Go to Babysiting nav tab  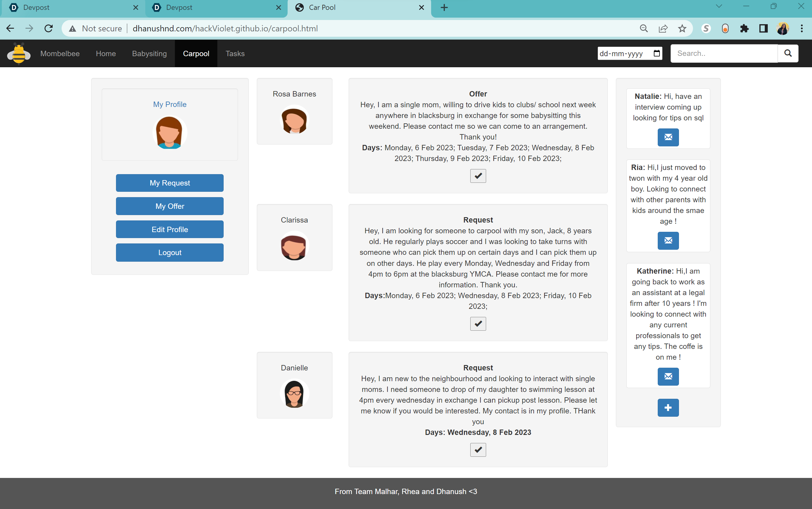[x=149, y=53]
